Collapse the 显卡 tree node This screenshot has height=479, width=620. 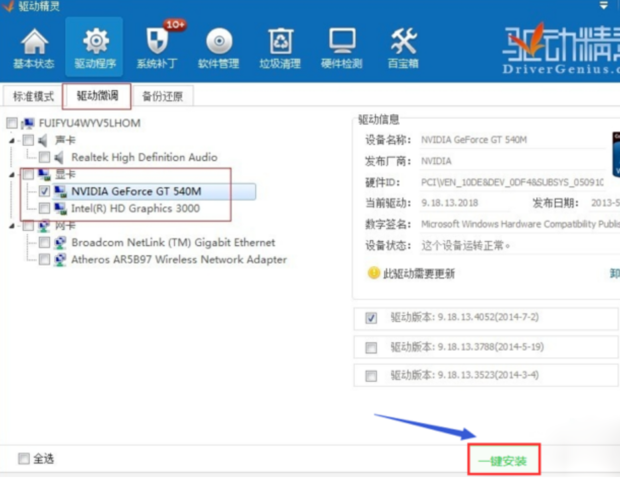click(x=12, y=175)
